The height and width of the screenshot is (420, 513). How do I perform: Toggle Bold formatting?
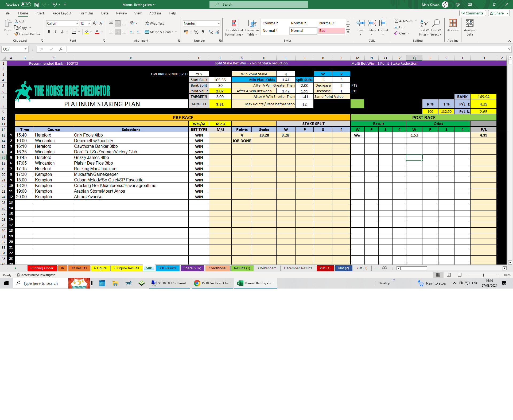pyautogui.click(x=49, y=32)
